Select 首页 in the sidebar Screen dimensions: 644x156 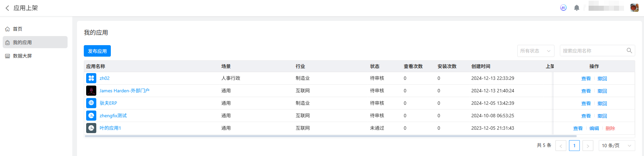click(18, 29)
